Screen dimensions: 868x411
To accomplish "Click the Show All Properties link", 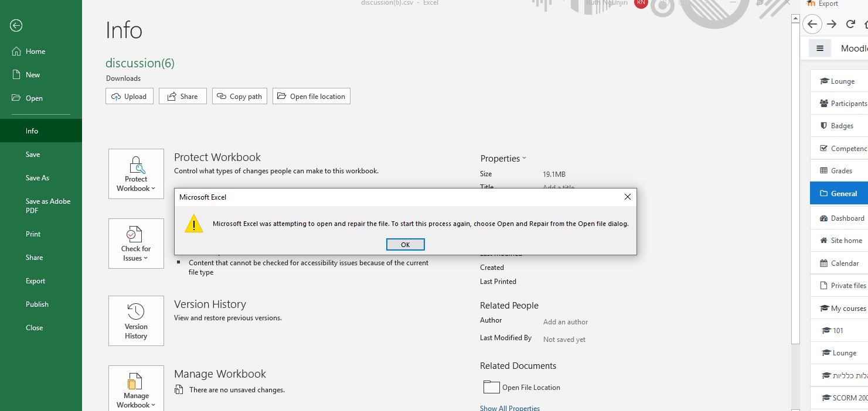I will pos(510,408).
